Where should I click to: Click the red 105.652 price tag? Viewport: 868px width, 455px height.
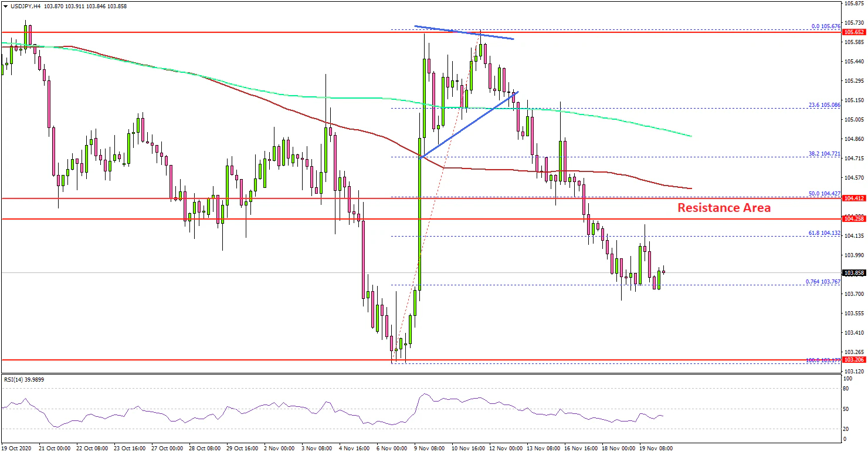point(852,33)
